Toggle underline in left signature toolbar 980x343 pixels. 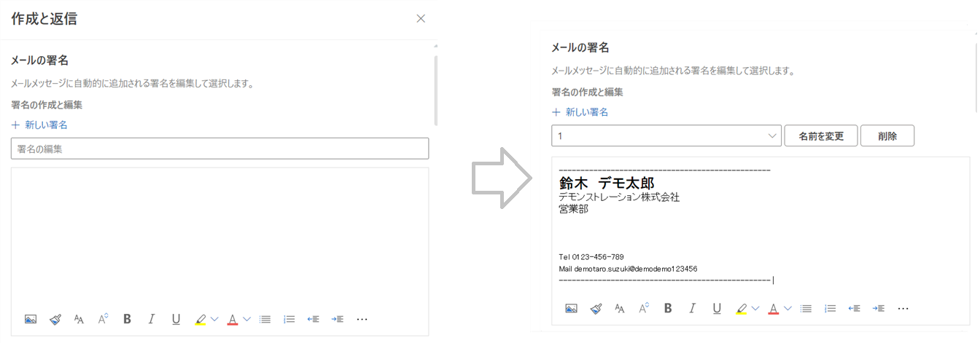point(176,319)
